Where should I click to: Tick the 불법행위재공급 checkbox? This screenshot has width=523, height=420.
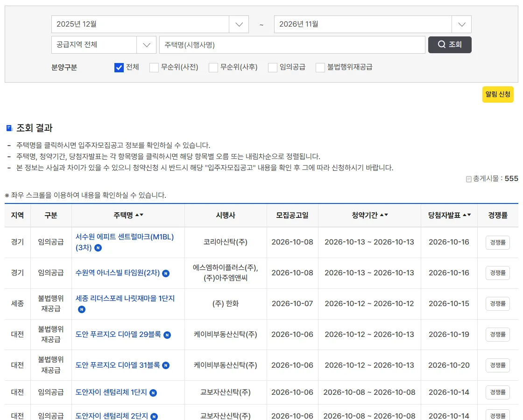point(320,68)
